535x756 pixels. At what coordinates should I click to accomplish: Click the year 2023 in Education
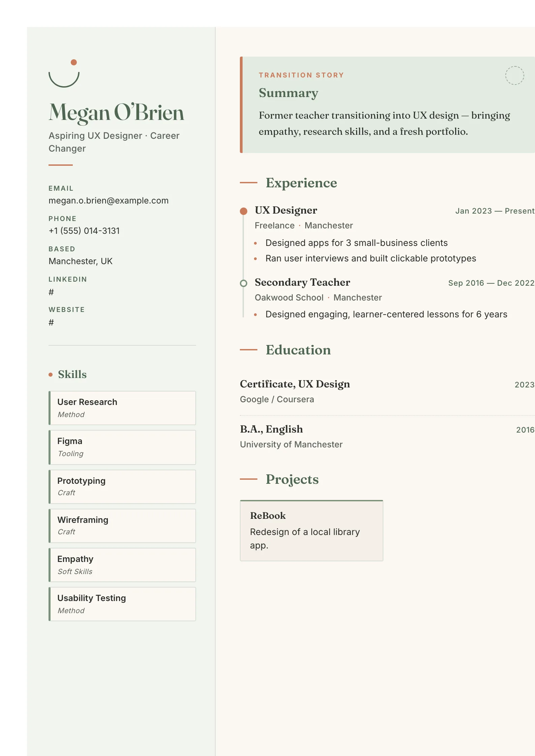click(525, 385)
